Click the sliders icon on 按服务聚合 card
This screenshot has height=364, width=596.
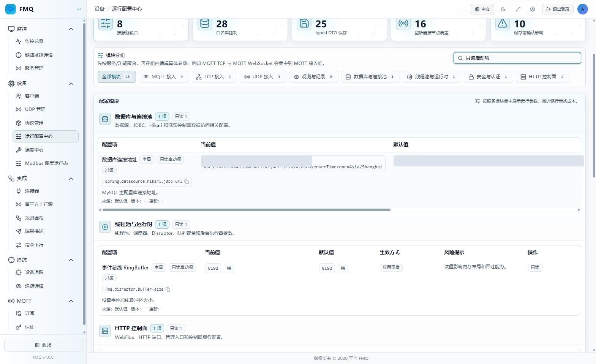[x=106, y=24]
